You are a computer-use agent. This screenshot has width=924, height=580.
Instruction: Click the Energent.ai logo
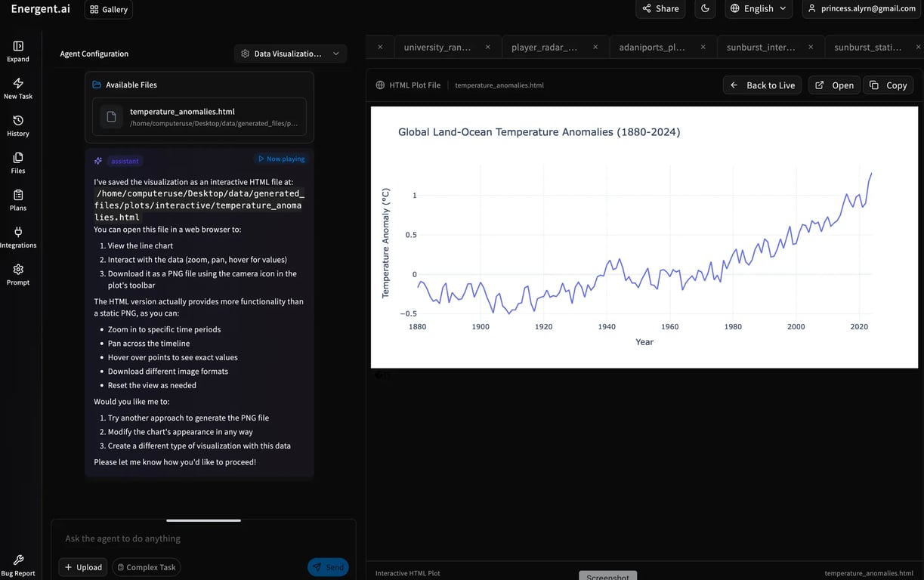pyautogui.click(x=40, y=8)
